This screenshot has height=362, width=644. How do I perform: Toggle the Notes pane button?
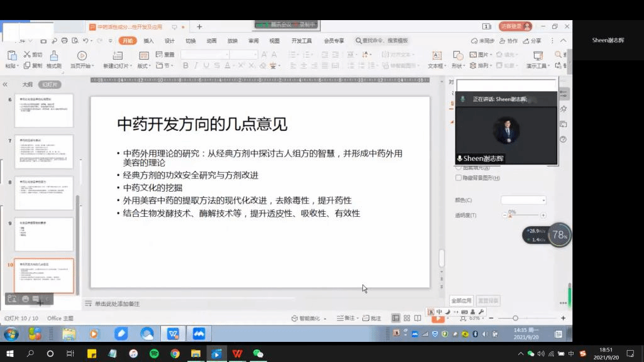click(x=346, y=318)
